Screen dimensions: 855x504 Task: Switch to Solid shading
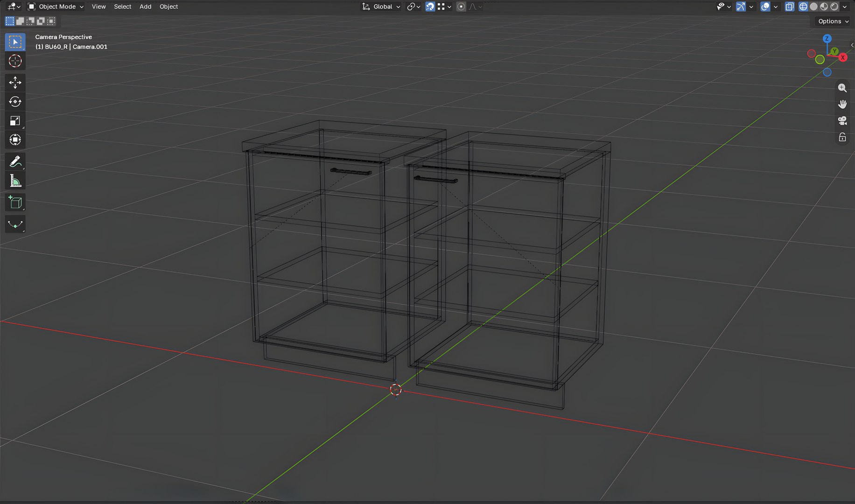click(x=813, y=7)
